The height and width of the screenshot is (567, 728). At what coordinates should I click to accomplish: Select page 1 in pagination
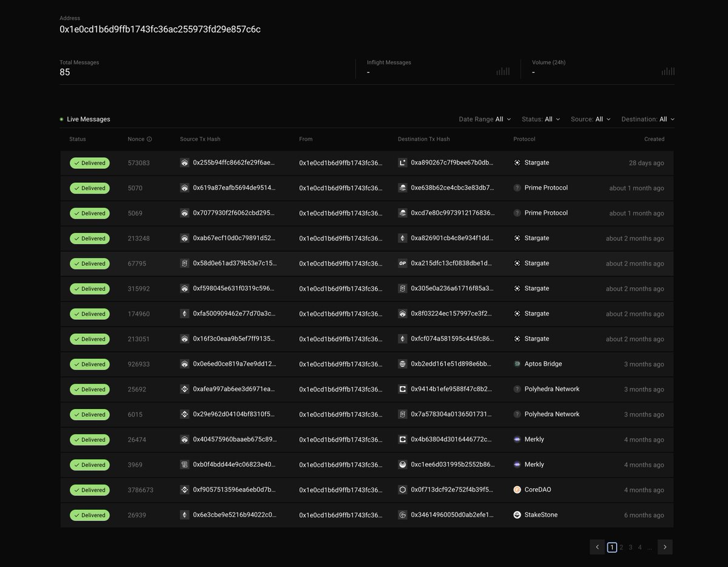pyautogui.click(x=612, y=547)
